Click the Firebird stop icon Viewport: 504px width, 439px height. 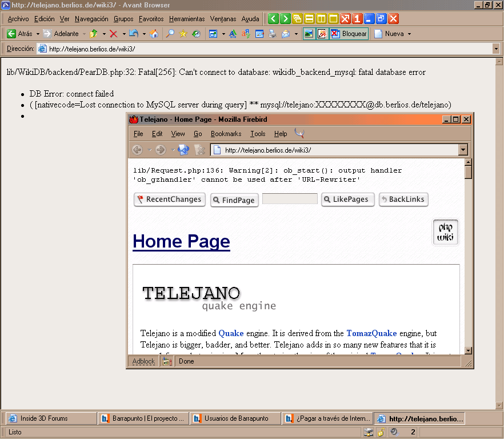point(199,150)
